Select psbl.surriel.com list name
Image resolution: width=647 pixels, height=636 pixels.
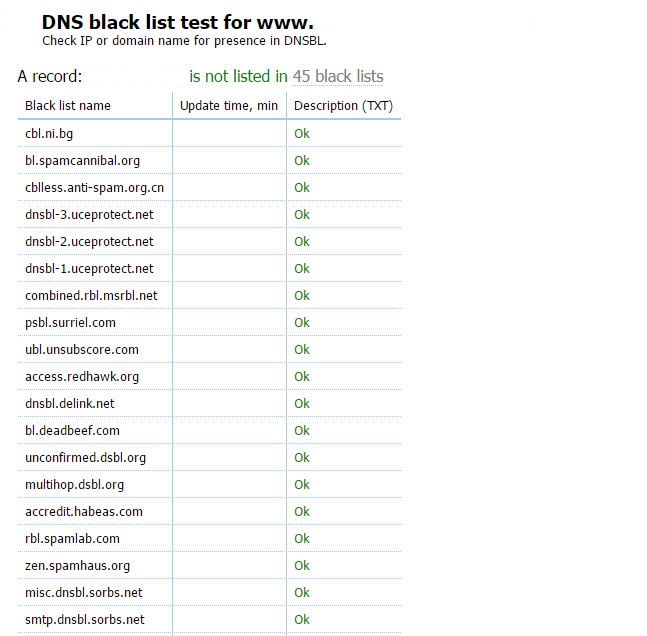click(70, 322)
